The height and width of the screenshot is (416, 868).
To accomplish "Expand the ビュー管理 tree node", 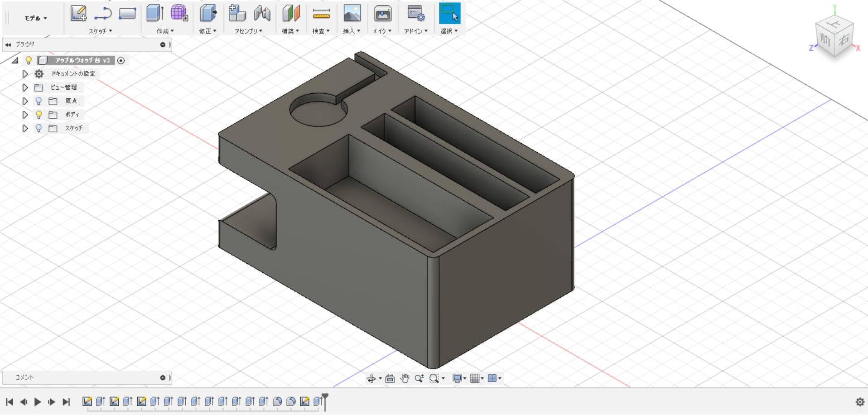I will tap(25, 87).
